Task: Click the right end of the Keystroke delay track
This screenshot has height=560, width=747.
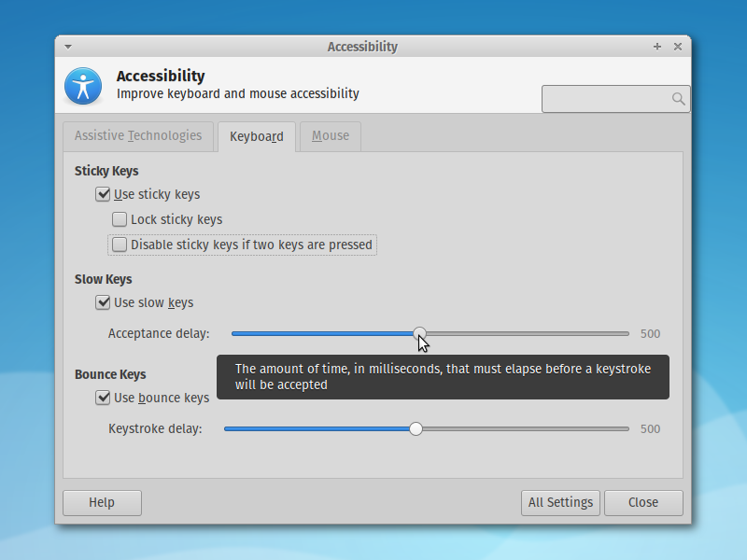Action: tap(626, 428)
